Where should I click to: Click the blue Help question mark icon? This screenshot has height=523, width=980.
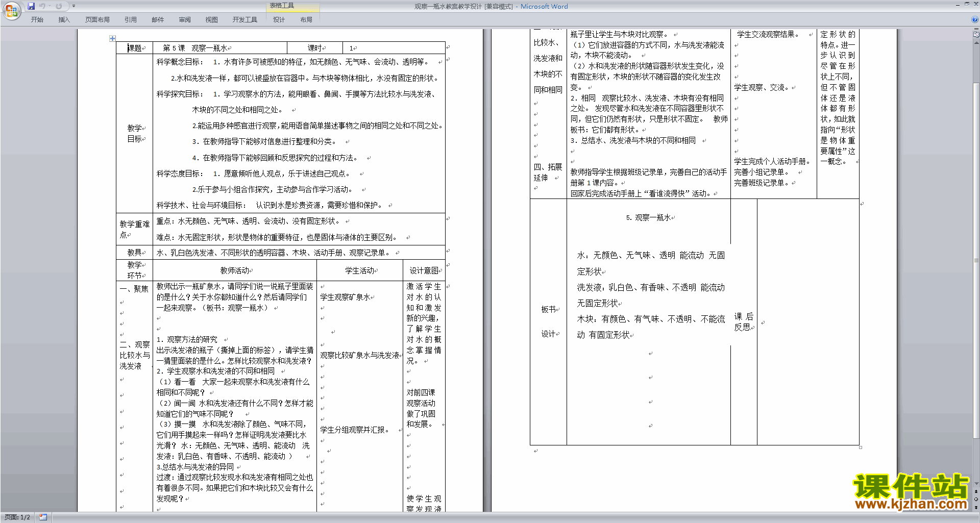pyautogui.click(x=975, y=20)
